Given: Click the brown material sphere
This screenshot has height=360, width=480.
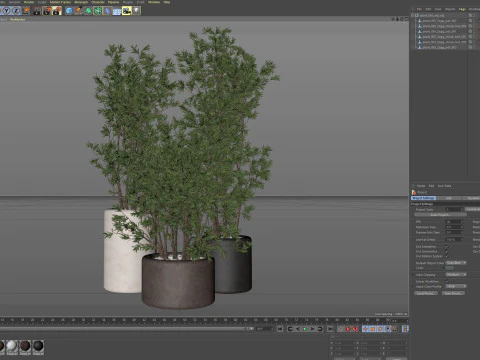Looking at the screenshot, I should click(x=25, y=346).
